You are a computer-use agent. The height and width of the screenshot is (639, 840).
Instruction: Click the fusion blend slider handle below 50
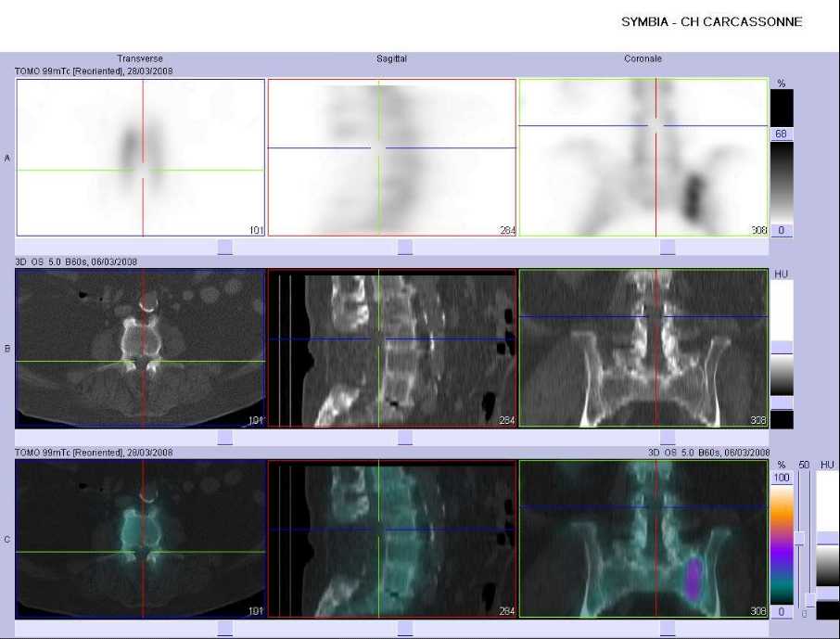(800, 538)
